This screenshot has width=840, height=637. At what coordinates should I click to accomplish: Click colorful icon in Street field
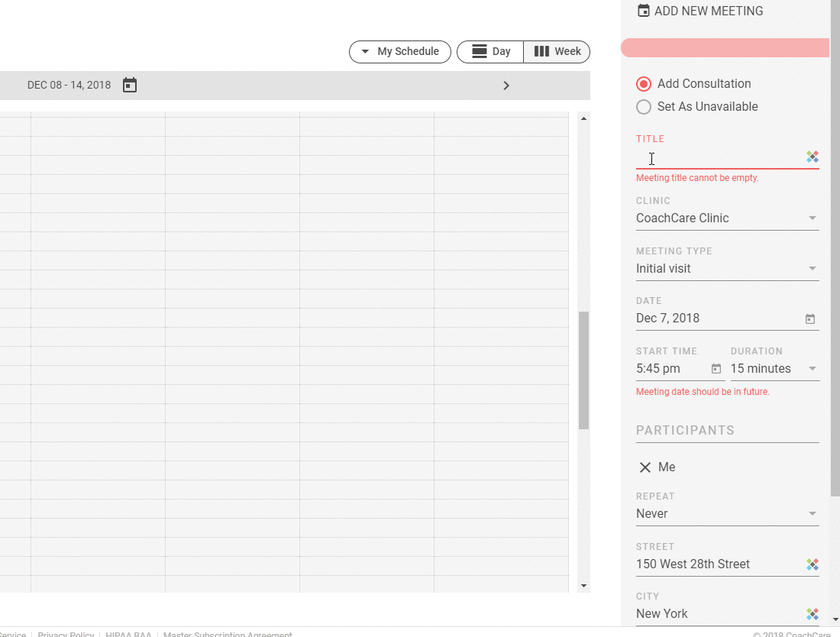point(813,564)
